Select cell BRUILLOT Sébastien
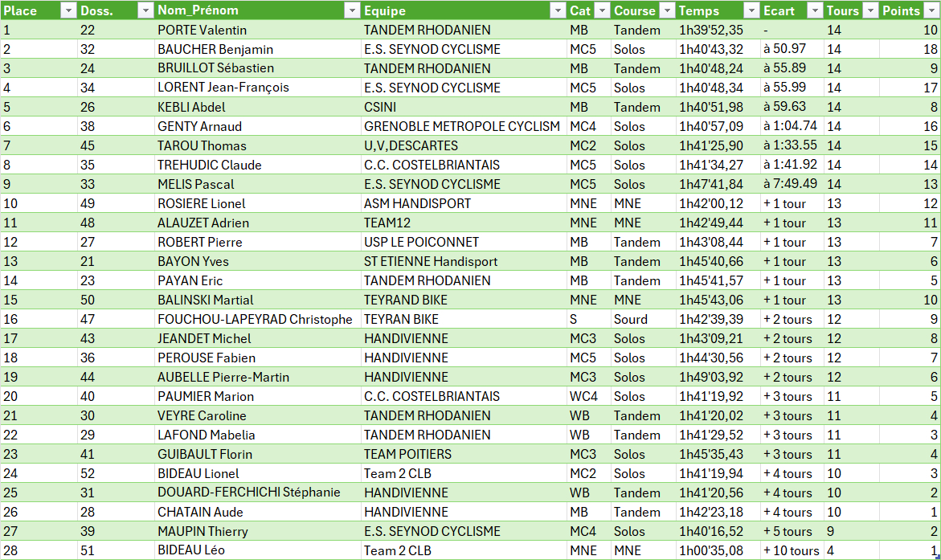 257,68
